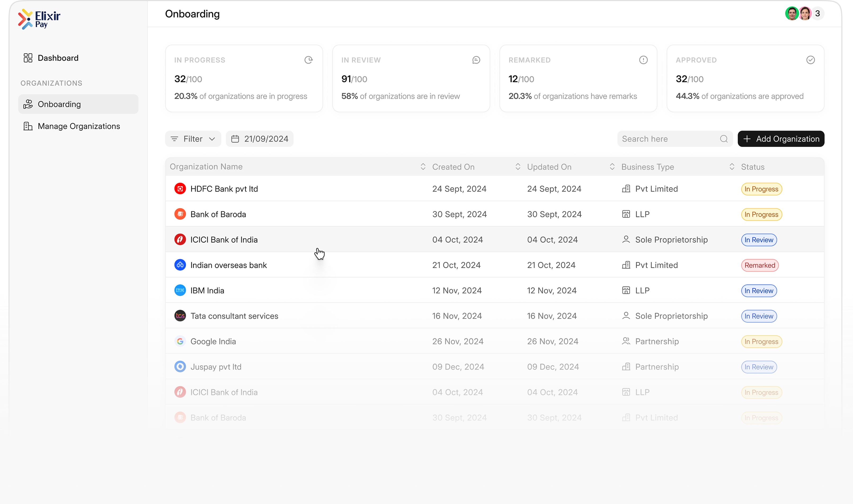
Task: Click the IBM India logo icon
Action: pos(180,291)
